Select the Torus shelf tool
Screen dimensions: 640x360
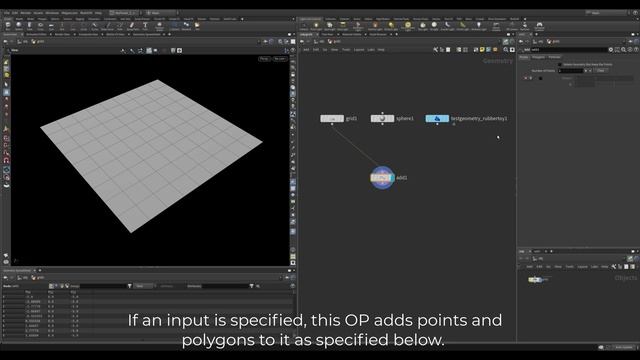point(40,26)
